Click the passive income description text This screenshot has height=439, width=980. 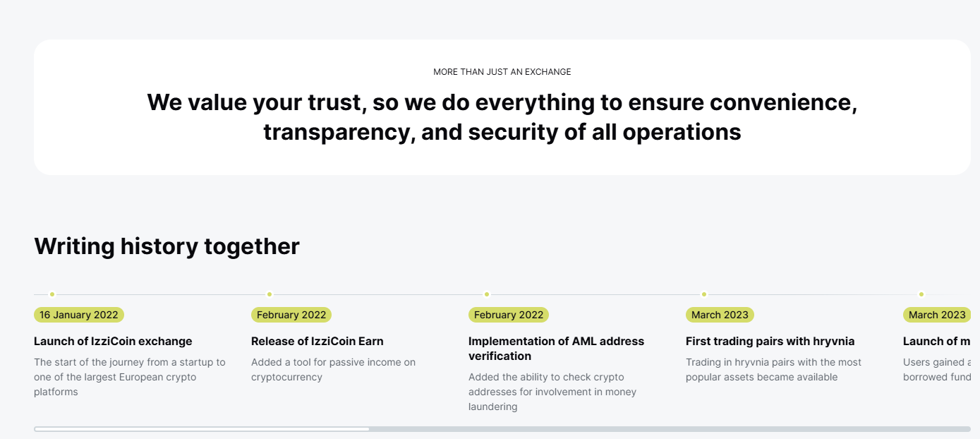(x=333, y=369)
